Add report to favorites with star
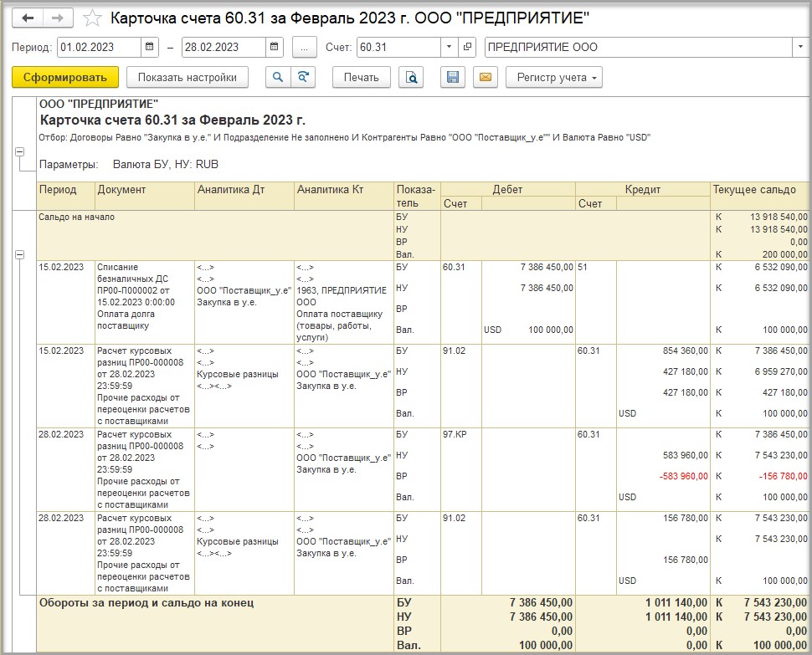The image size is (812, 655). (94, 18)
